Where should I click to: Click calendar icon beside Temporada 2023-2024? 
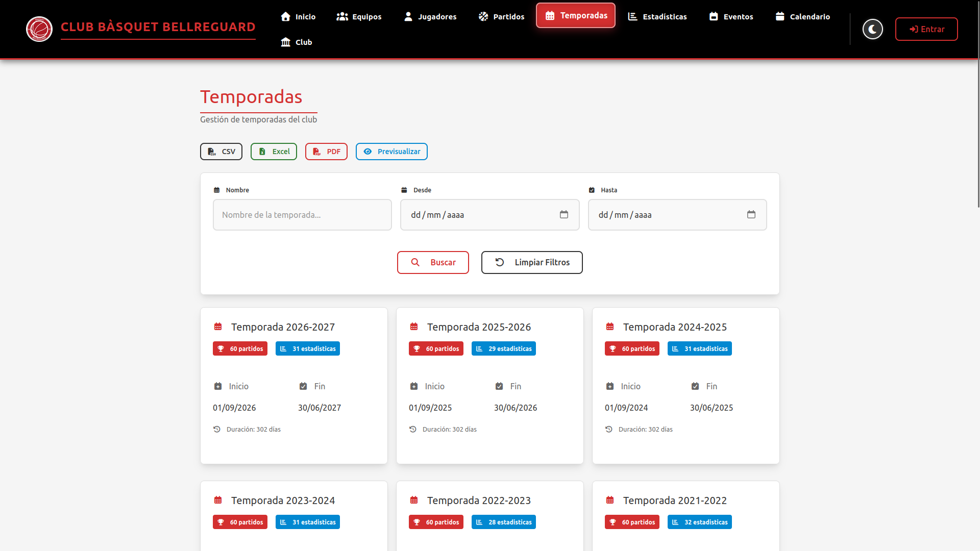point(218,500)
